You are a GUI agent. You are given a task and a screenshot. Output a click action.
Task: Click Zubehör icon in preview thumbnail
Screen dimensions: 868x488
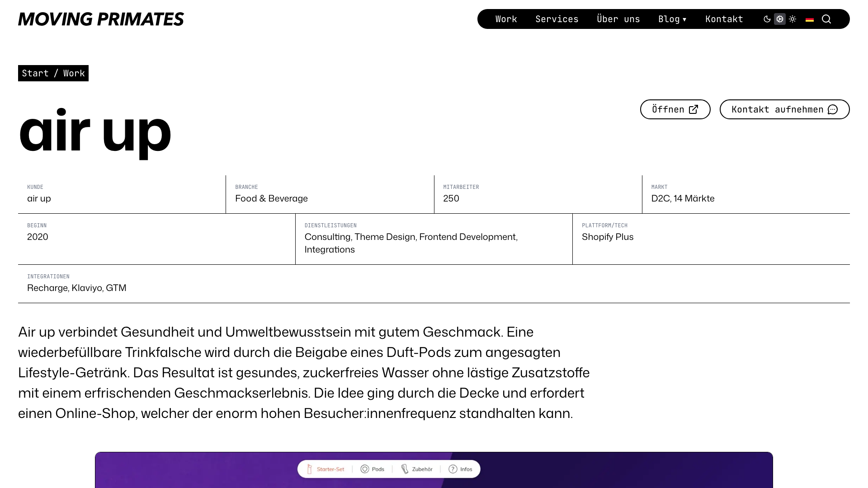(405, 469)
